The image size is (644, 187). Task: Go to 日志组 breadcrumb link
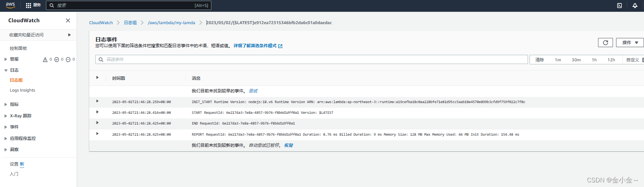(x=130, y=23)
